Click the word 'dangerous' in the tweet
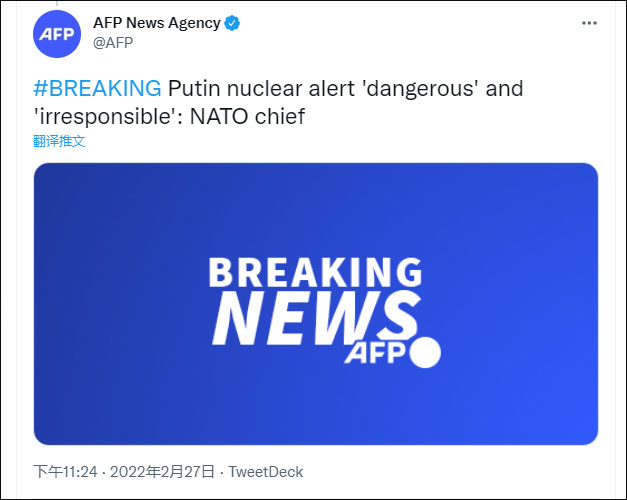Viewport: 627px width, 500px height. pos(420,88)
